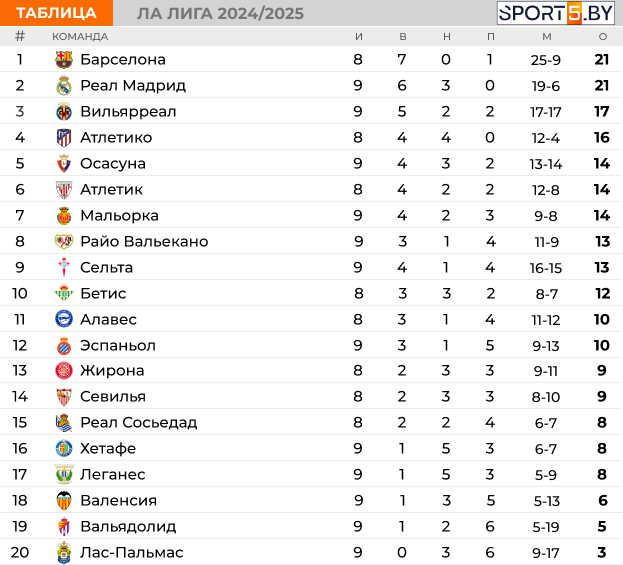Viewport: 623px width, 565px height.
Task: Click Barcelona's 25-9 goal difference cell
Action: tap(546, 60)
